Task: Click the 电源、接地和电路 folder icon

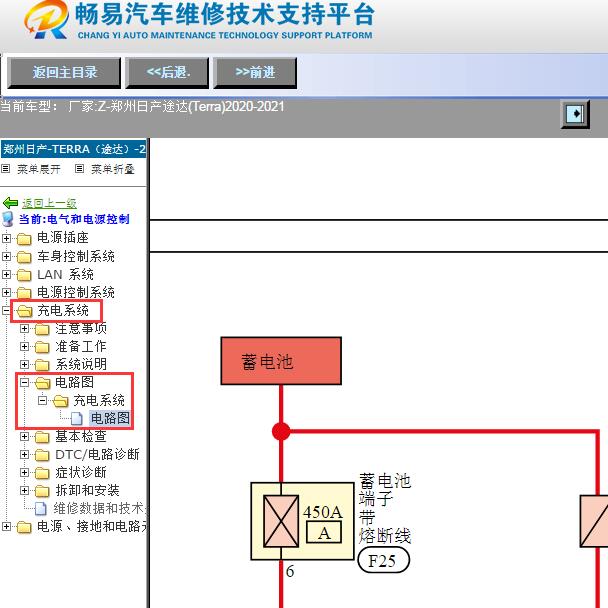Action: coord(24,527)
